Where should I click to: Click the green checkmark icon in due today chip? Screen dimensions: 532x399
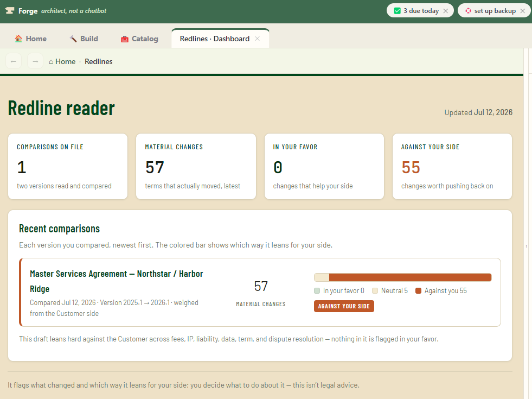(397, 11)
